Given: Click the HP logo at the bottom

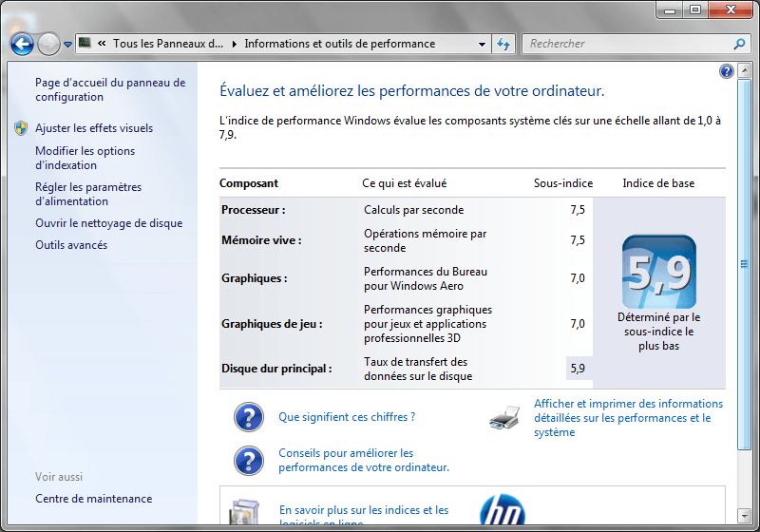Looking at the screenshot, I should coord(503,511).
